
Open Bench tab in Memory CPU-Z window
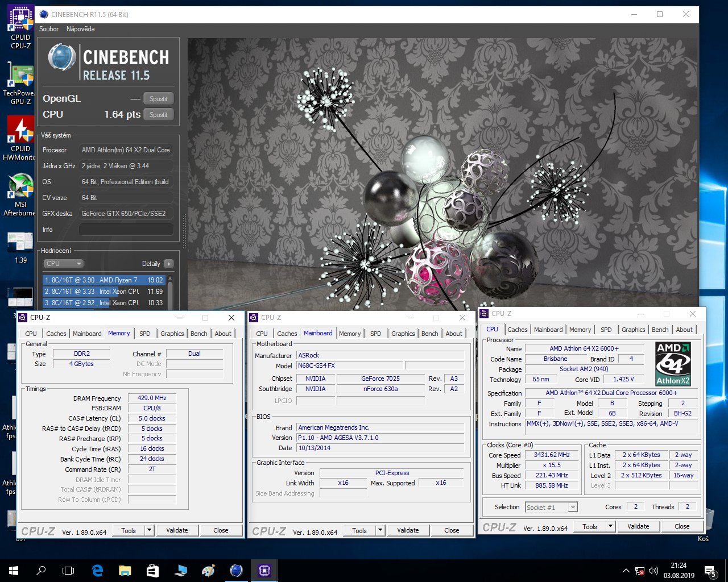click(x=198, y=334)
